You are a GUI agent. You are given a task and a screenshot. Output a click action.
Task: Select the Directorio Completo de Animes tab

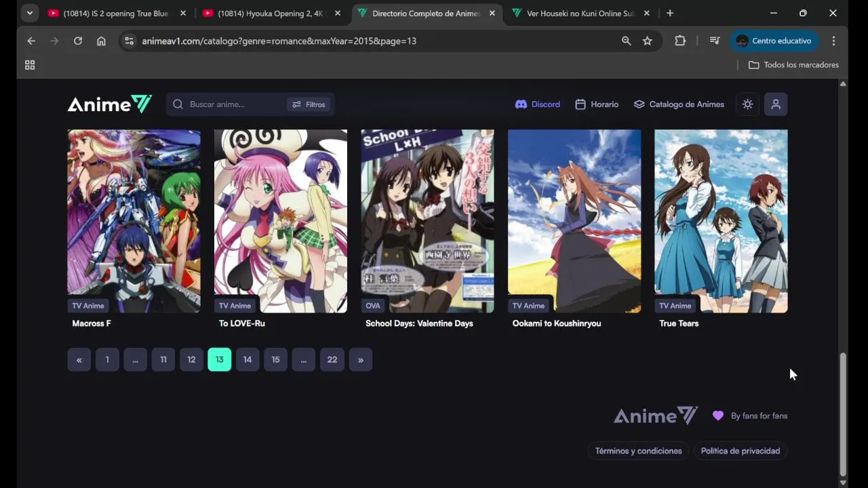(426, 14)
